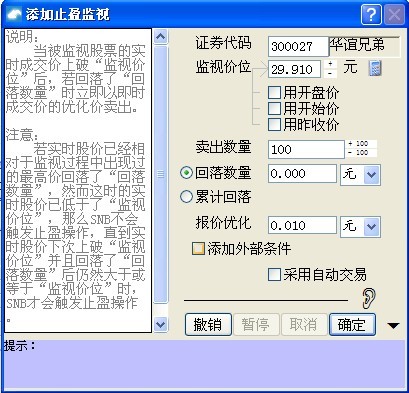Tick the 采用自动交易 checkbox

274,275
